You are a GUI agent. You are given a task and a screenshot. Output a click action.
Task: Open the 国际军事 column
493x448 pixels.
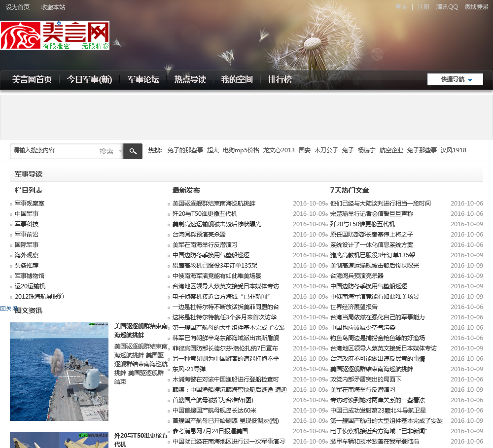[x=27, y=245]
